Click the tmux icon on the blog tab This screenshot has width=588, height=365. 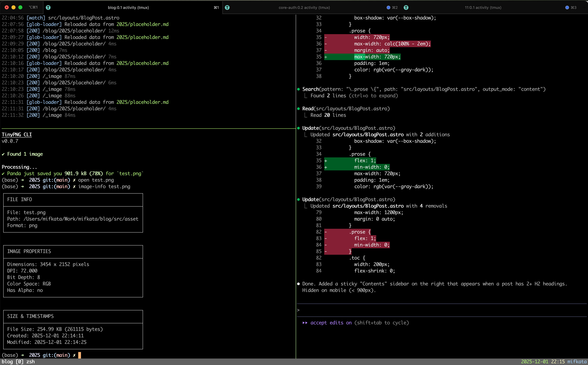click(48, 8)
